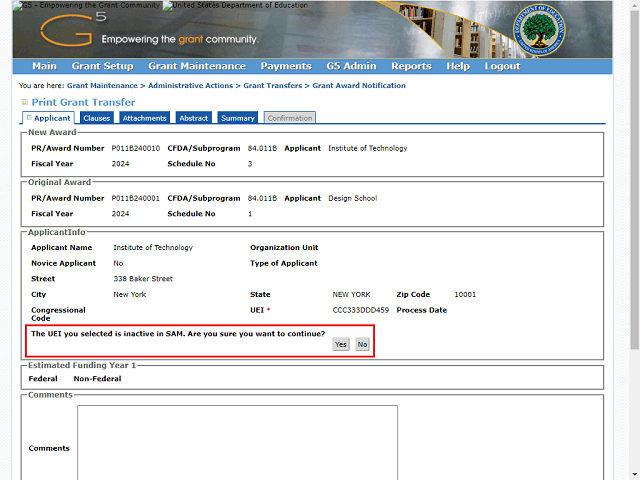Switch to the Clauses tab
This screenshot has height=480, width=640.
coord(97,118)
